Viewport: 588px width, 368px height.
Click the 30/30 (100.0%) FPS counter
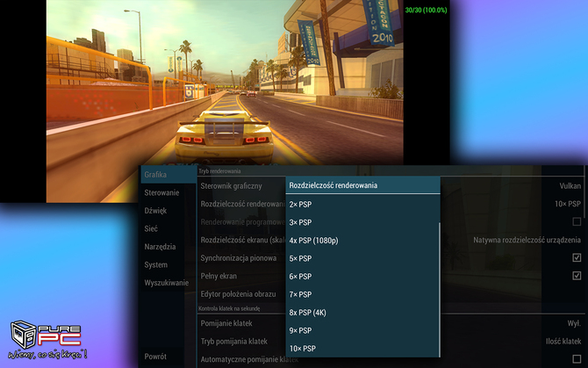click(426, 11)
